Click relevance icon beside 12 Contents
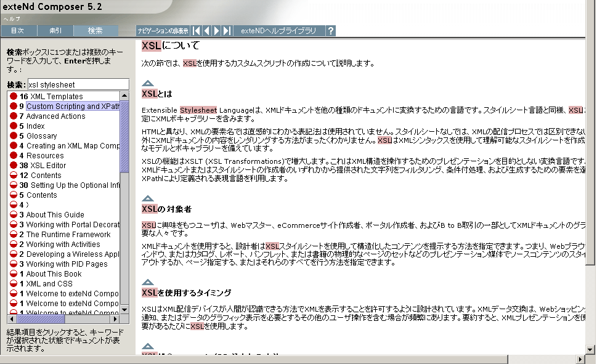This screenshot has width=597, height=364. tap(14, 175)
